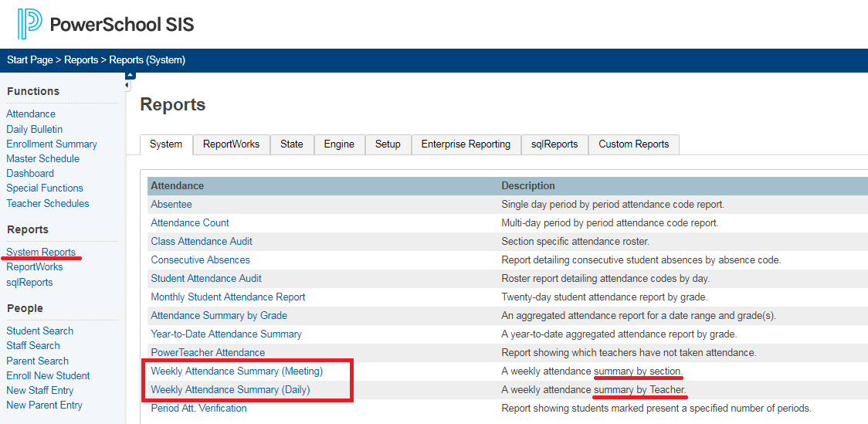Open Enrollment Summary in the sidebar
The height and width of the screenshot is (424, 868).
click(x=52, y=144)
